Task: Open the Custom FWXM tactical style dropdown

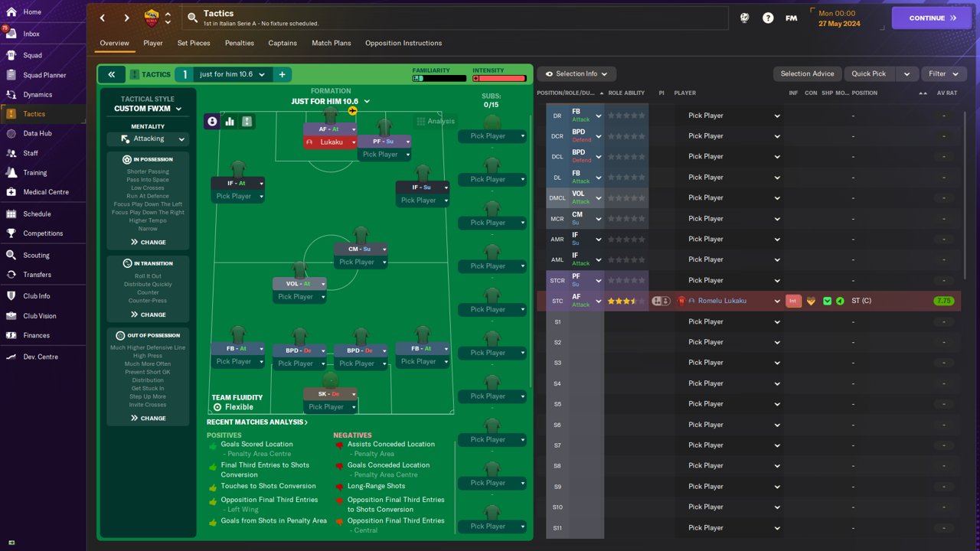Action: point(148,109)
